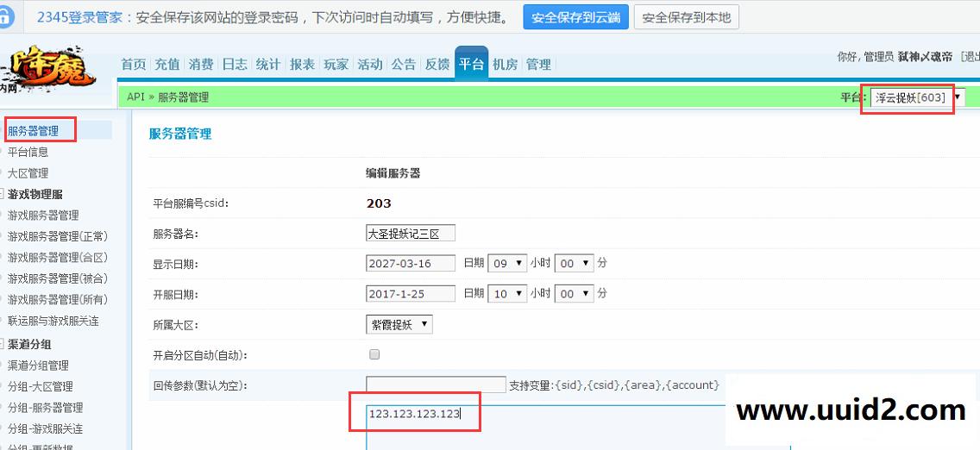Click the 显示日期 date input field

pyautogui.click(x=411, y=264)
